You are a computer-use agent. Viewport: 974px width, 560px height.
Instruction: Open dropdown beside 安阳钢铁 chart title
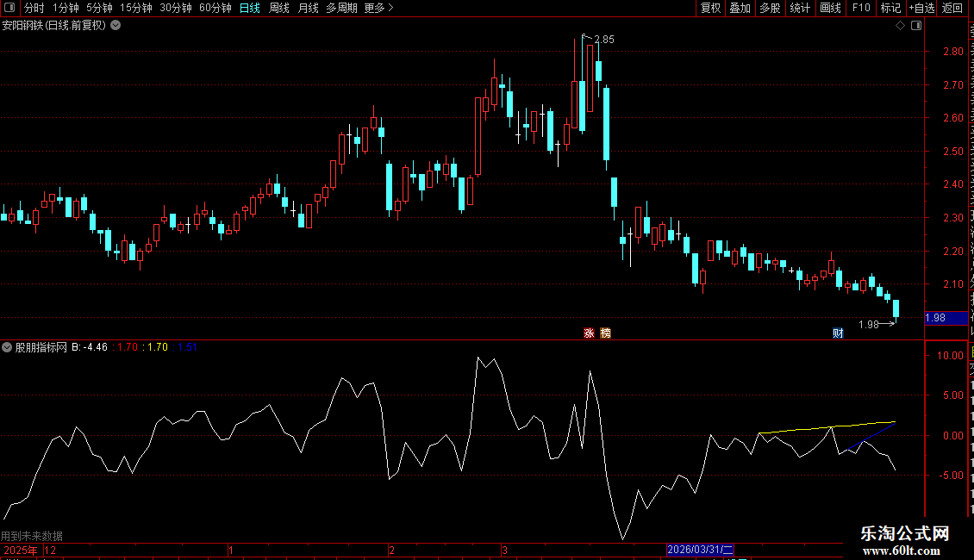[x=116, y=26]
